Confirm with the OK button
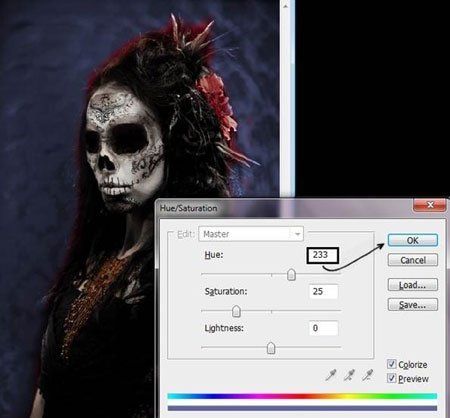Screen dimensions: 450x418 tap(413, 240)
